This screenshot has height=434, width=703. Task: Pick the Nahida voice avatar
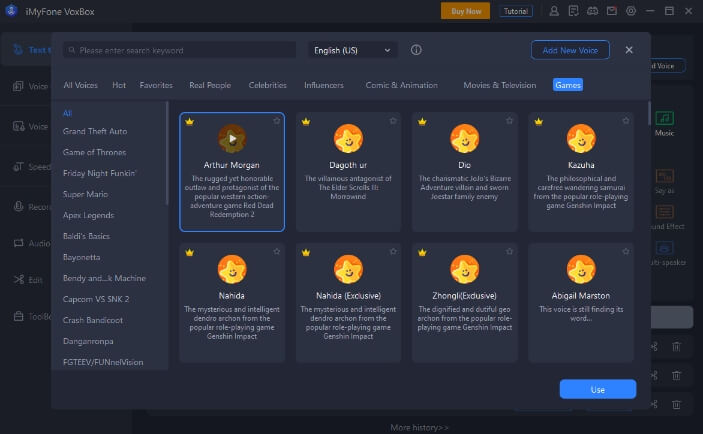(232, 269)
